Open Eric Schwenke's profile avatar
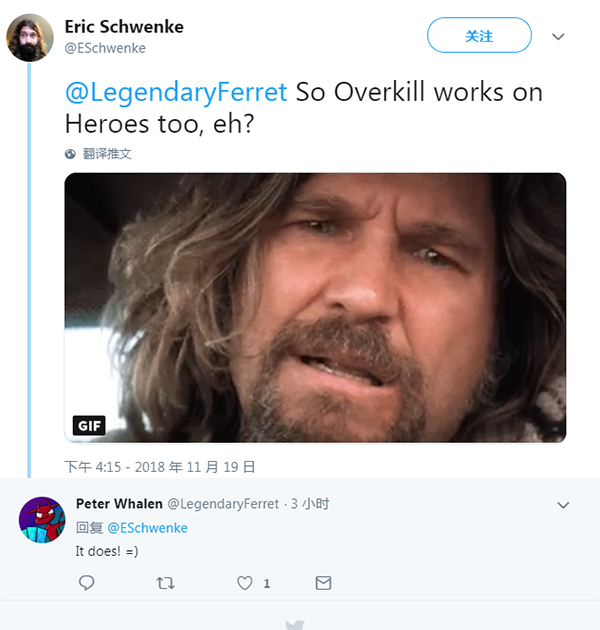Screen dimensions: 600x630 pyautogui.click(x=30, y=37)
